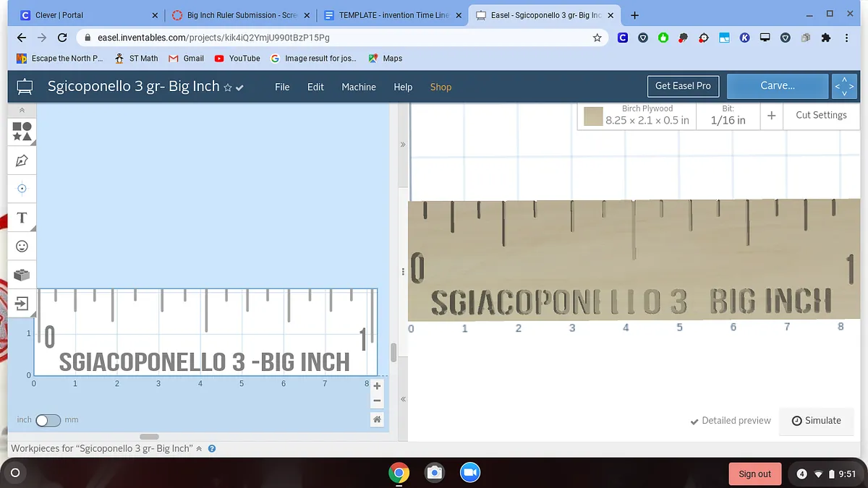Select the Pen drawing tool
The width and height of the screenshot is (868, 488).
(22, 160)
